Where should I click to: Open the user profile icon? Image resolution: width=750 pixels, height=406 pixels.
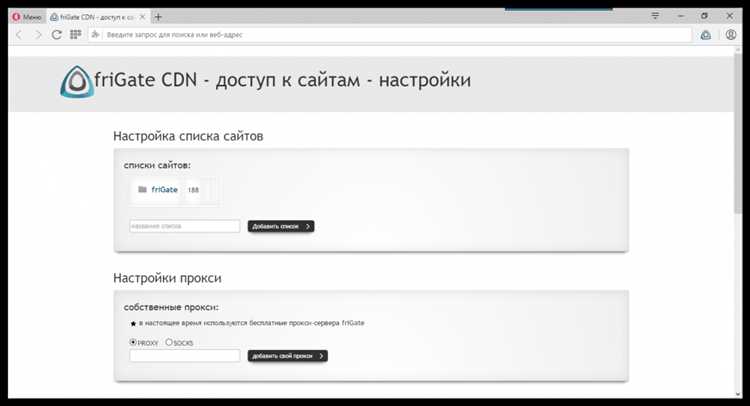pyautogui.click(x=731, y=34)
